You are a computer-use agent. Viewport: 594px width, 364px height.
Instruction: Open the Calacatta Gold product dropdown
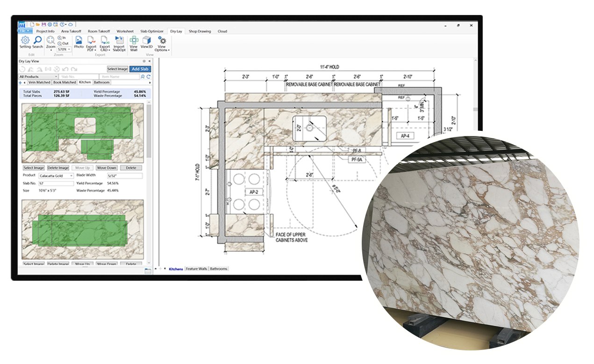pos(55,176)
